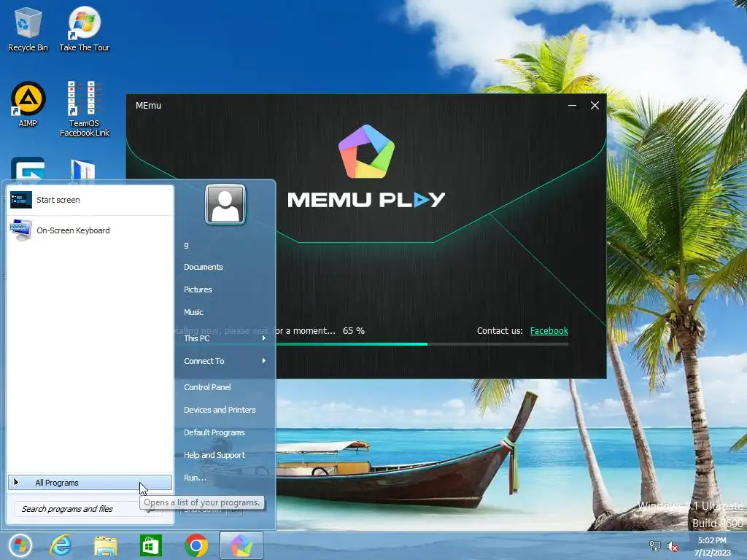Click the '65 %' progress text

pos(354,331)
